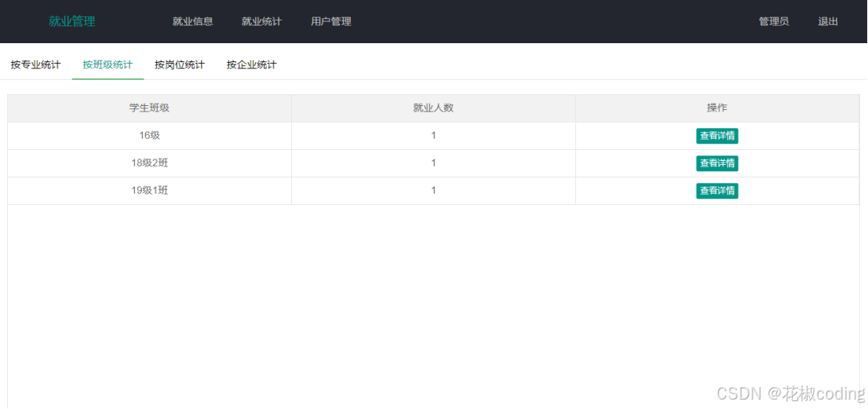Click employment count for 19级1班 row
This screenshot has width=868, height=409.
pos(433,191)
